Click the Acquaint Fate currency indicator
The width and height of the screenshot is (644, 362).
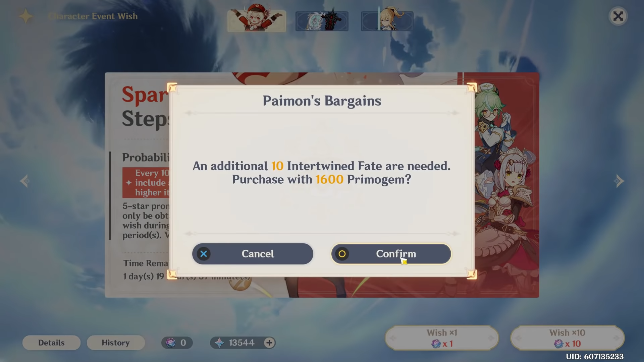click(x=177, y=343)
